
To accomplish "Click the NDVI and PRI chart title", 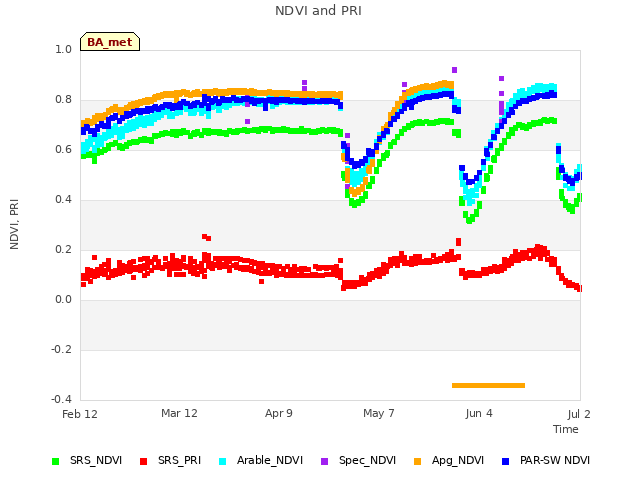I will (x=318, y=11).
